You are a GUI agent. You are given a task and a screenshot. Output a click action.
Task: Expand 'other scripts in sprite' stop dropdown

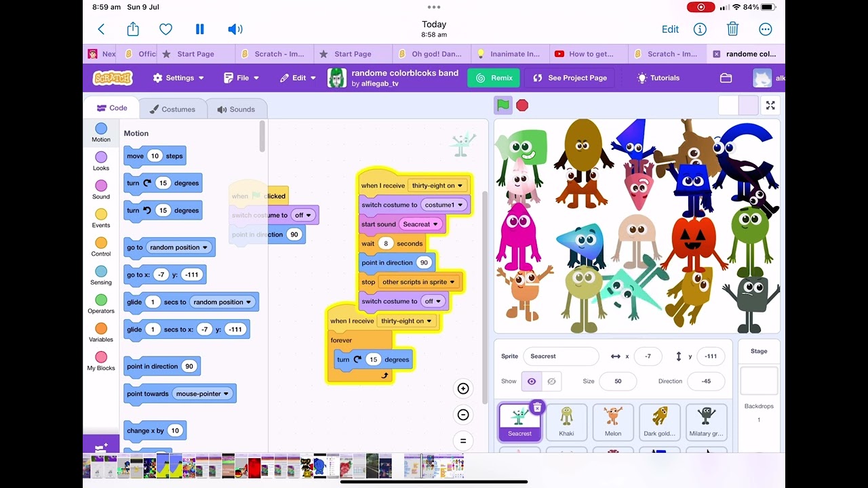coord(418,282)
